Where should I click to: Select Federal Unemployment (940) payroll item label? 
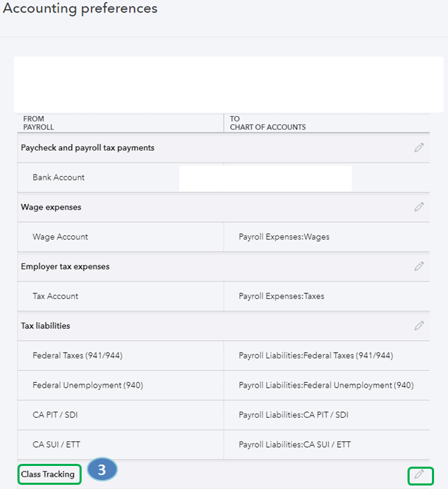click(x=88, y=385)
